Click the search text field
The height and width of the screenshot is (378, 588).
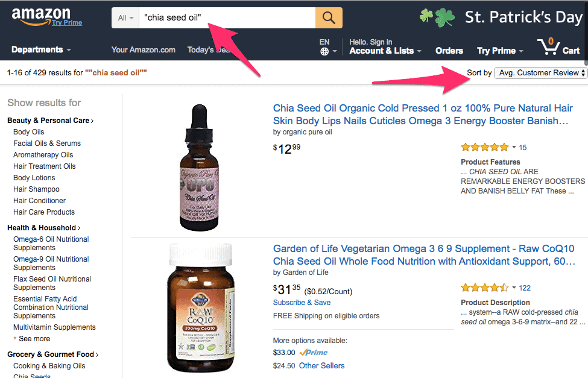pos(227,18)
